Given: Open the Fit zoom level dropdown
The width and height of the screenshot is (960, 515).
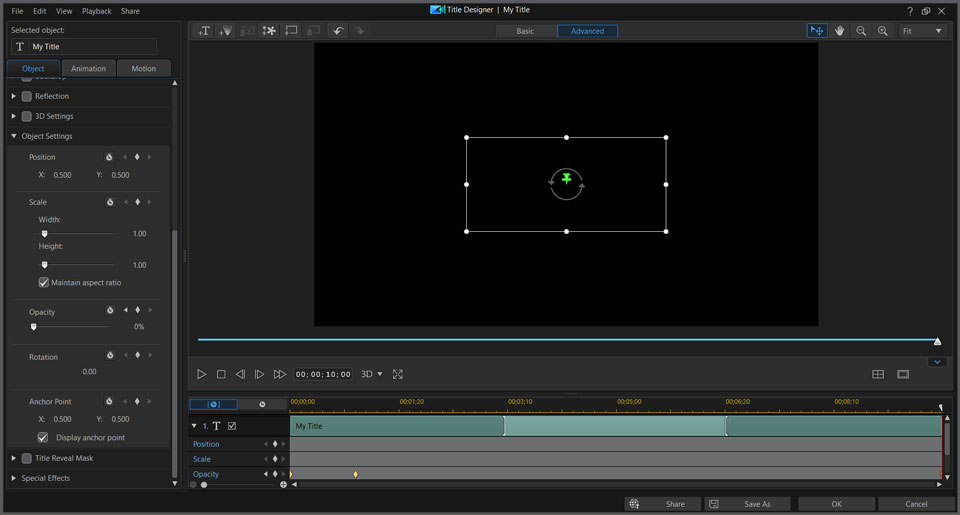Looking at the screenshot, I should (x=921, y=31).
